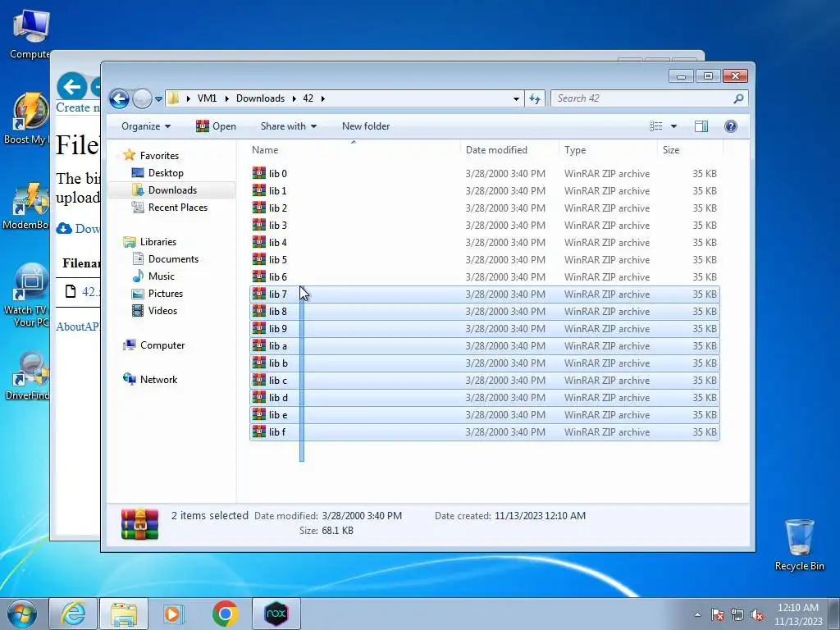Select the file name lib b
Image resolution: width=840 pixels, height=630 pixels.
pyautogui.click(x=278, y=363)
